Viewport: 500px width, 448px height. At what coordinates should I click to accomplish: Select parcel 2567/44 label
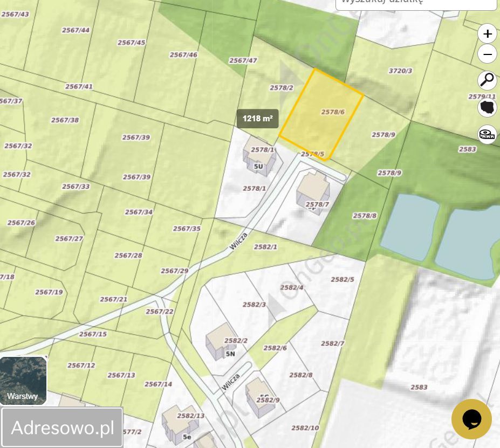(76, 30)
